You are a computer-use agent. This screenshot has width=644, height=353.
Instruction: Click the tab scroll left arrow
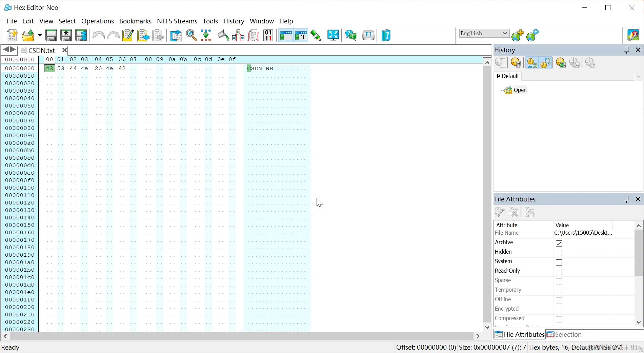[6, 50]
